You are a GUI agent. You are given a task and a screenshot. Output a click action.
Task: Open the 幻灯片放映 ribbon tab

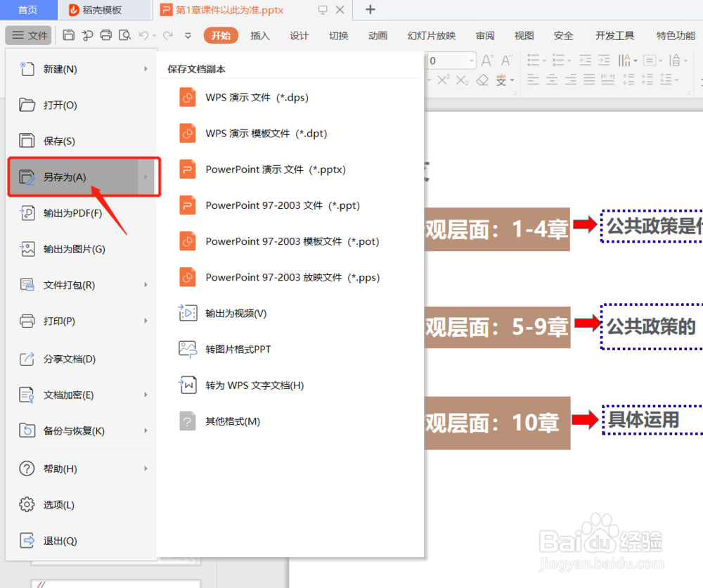click(432, 35)
